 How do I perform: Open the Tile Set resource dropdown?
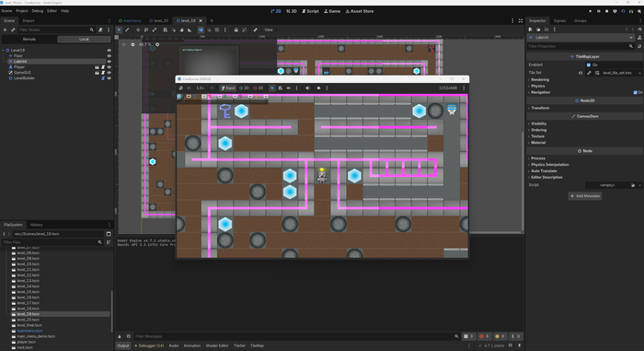click(639, 73)
